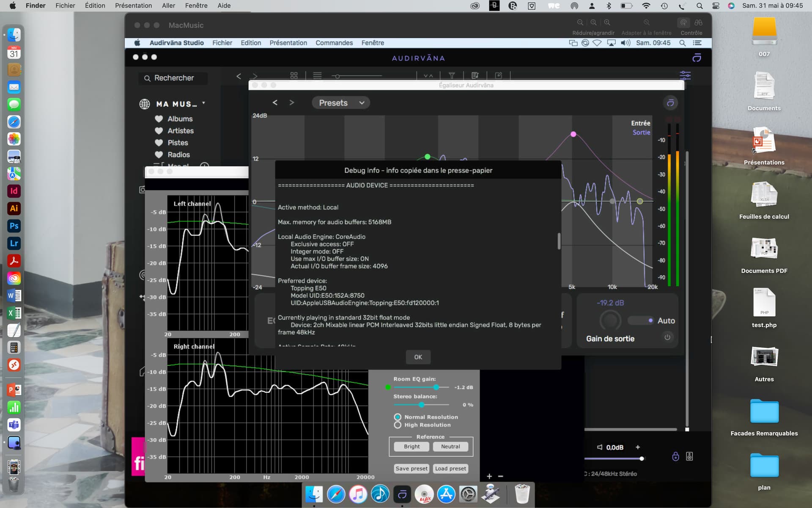Toggle the Gain de sortie power button
The height and width of the screenshot is (508, 812).
click(667, 337)
